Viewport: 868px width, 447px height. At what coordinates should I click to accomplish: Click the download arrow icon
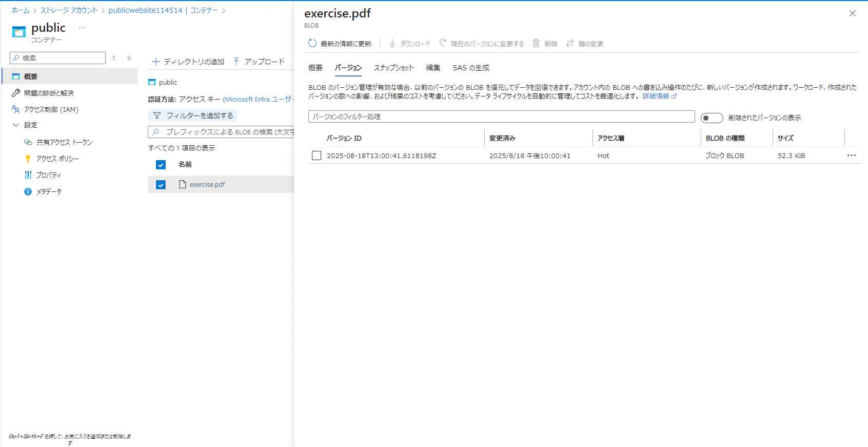pyautogui.click(x=392, y=44)
